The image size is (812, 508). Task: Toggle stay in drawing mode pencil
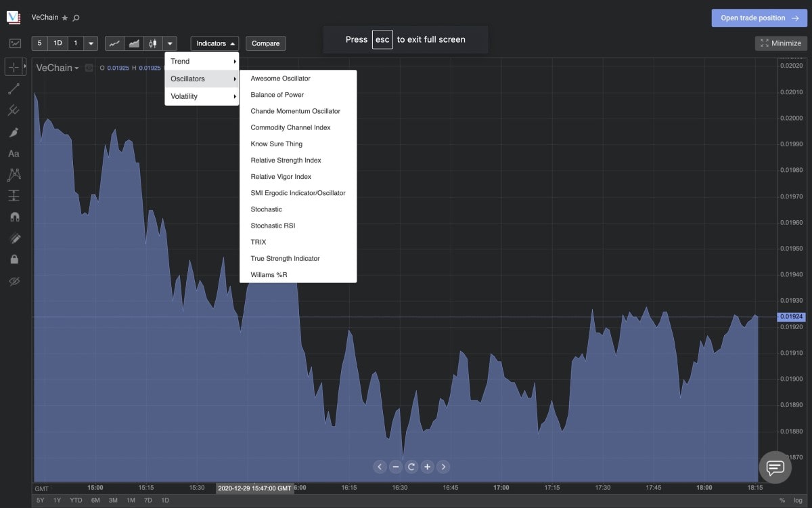point(14,238)
